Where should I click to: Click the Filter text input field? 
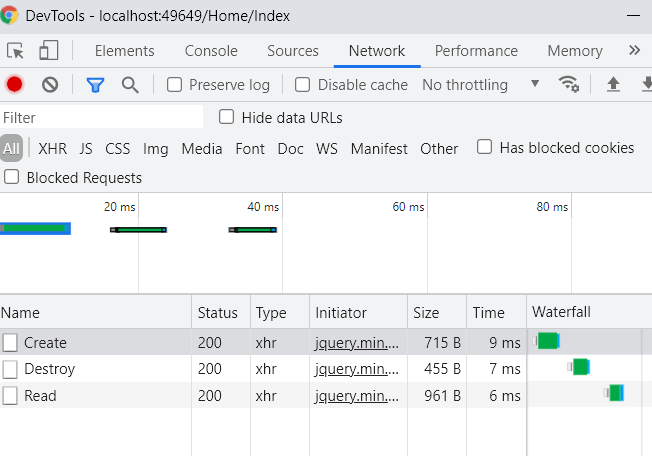100,118
